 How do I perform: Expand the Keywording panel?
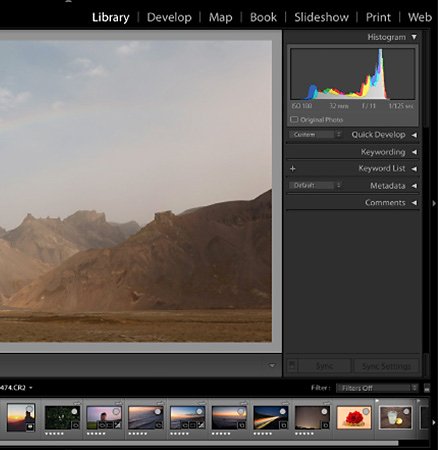[414, 152]
